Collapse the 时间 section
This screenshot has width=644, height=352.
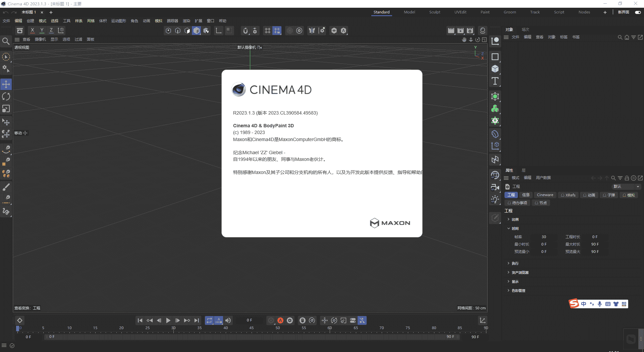click(514, 228)
